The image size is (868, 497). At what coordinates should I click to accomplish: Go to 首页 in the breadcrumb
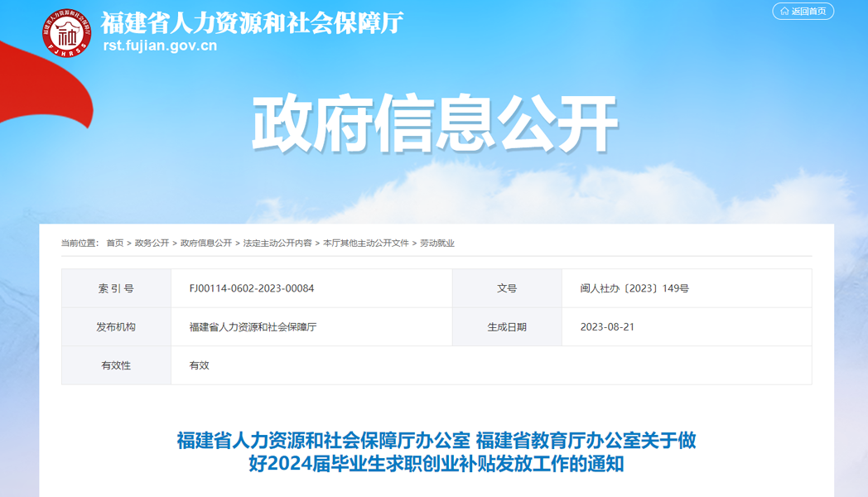(x=114, y=243)
